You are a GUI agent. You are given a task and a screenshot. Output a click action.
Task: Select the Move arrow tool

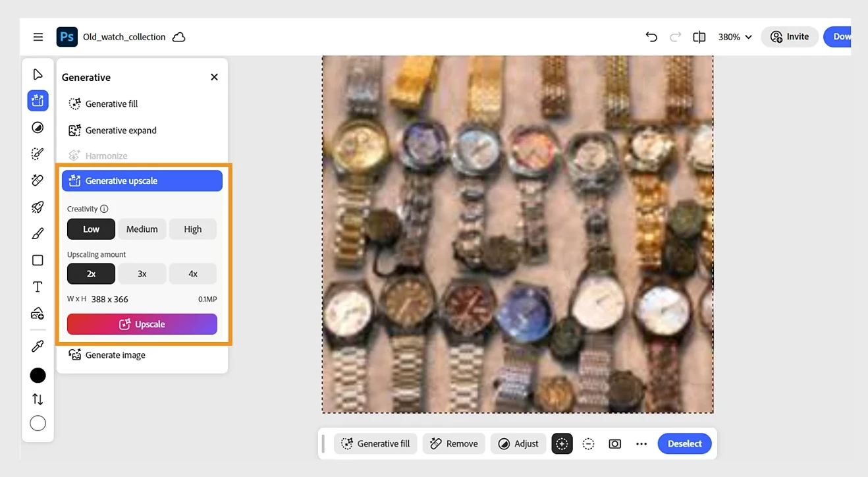tap(38, 74)
